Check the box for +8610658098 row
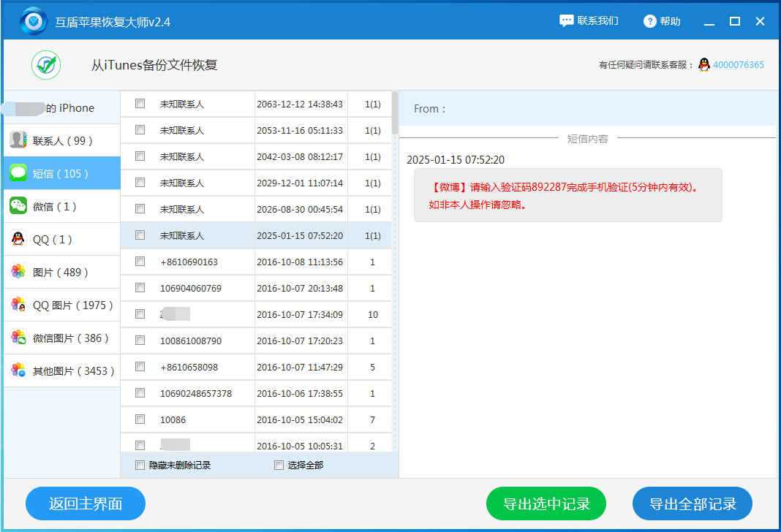Screen dimensions: 781x532 point(140,367)
